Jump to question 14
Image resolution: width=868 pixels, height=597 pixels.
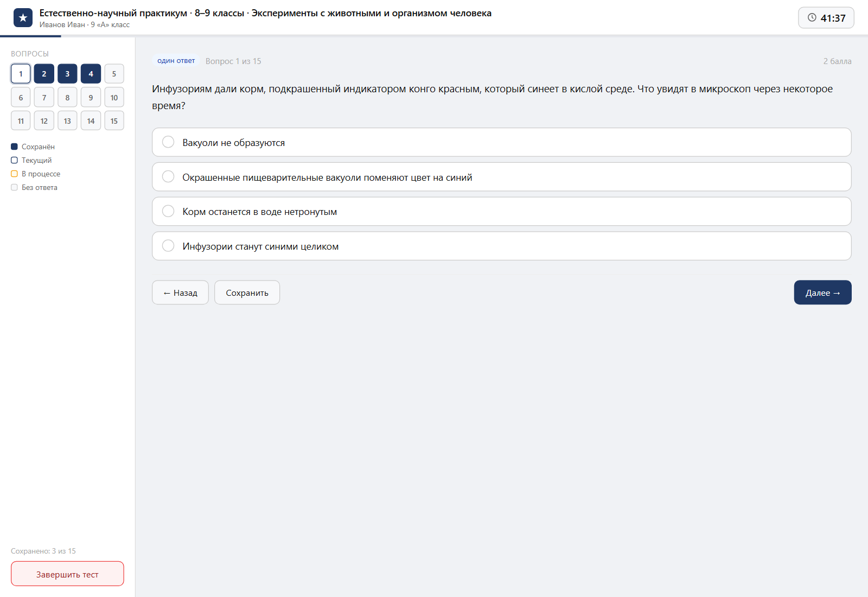tap(91, 121)
